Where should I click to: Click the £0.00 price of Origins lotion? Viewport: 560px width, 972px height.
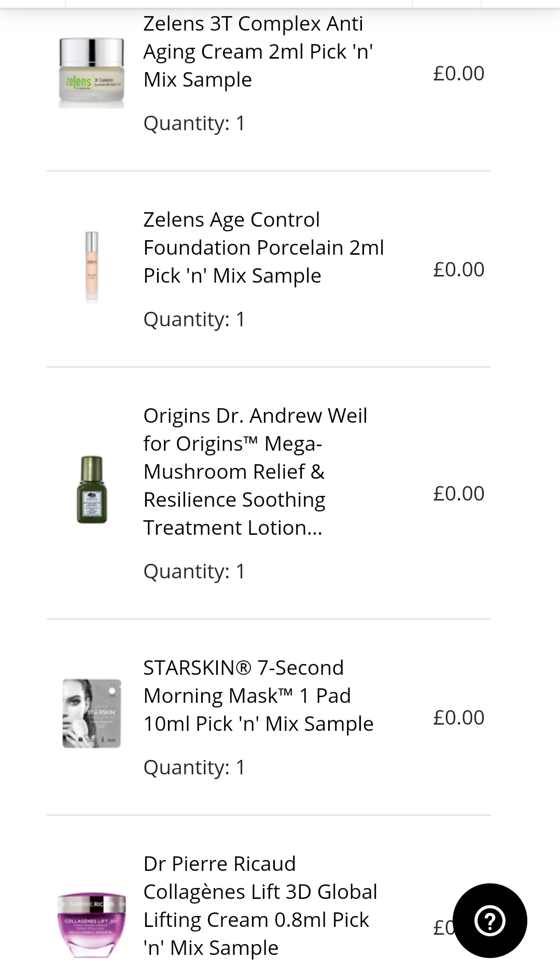pyautogui.click(x=458, y=493)
